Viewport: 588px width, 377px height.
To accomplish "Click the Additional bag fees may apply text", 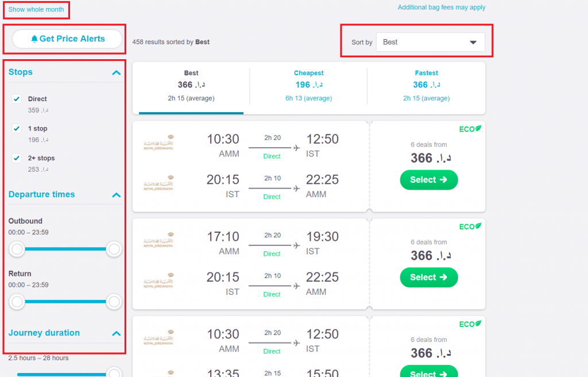I will [442, 7].
